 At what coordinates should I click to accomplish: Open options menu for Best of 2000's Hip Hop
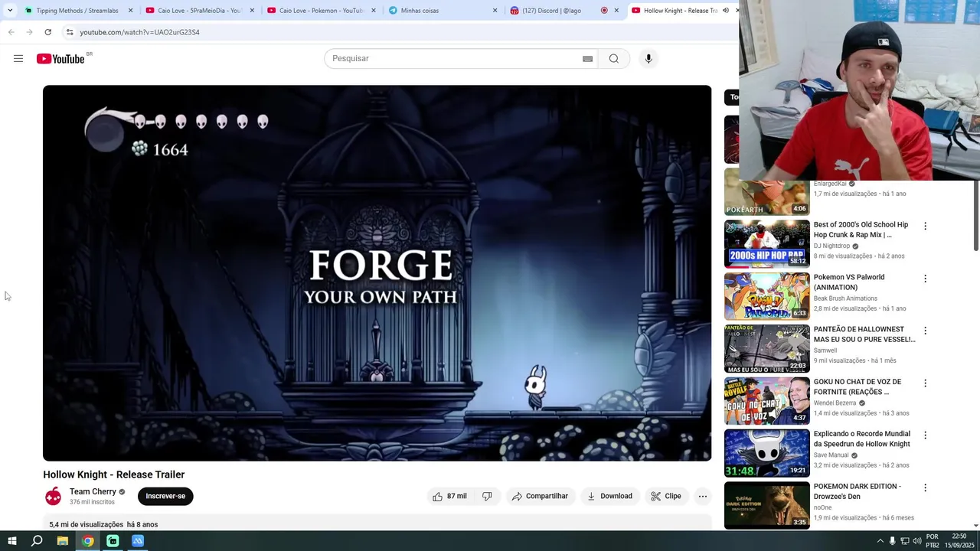[925, 226]
